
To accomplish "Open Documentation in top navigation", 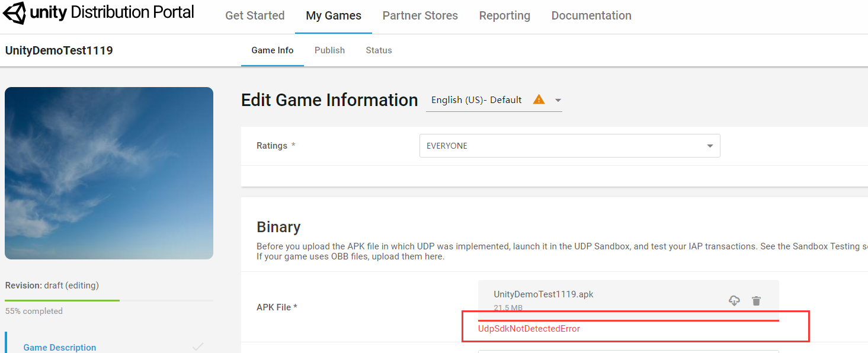I will pyautogui.click(x=591, y=15).
